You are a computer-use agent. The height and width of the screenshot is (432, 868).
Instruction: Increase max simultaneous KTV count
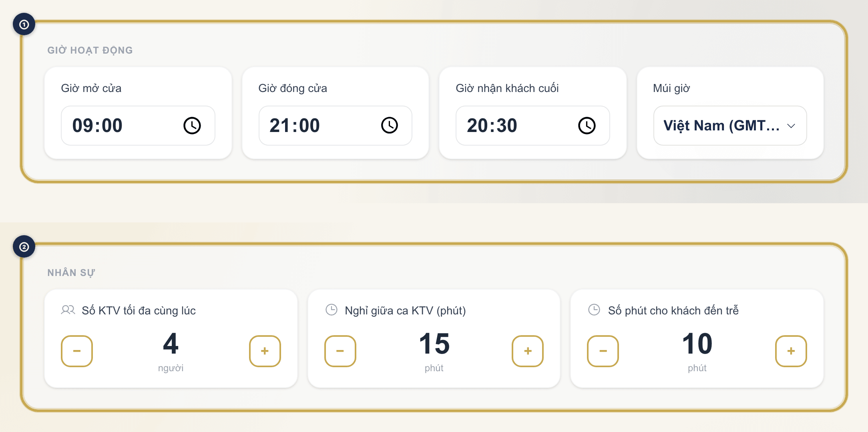coord(265,351)
